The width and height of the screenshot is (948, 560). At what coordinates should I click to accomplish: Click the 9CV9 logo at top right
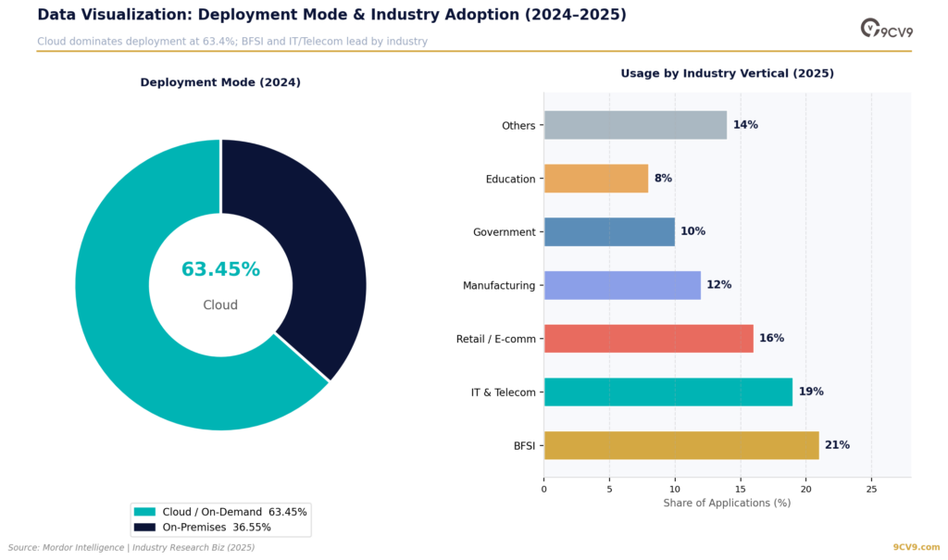pyautogui.click(x=887, y=29)
